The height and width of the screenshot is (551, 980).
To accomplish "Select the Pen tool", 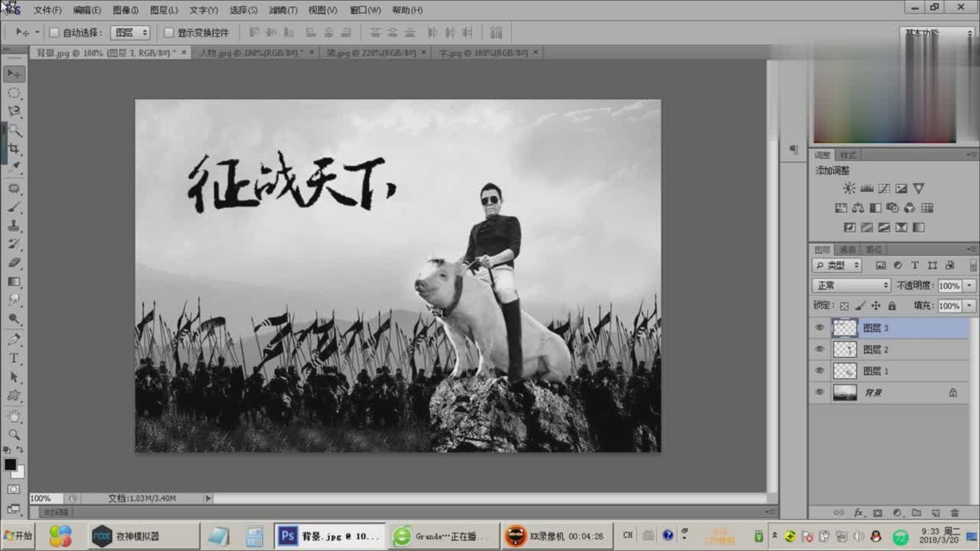I will tap(14, 340).
